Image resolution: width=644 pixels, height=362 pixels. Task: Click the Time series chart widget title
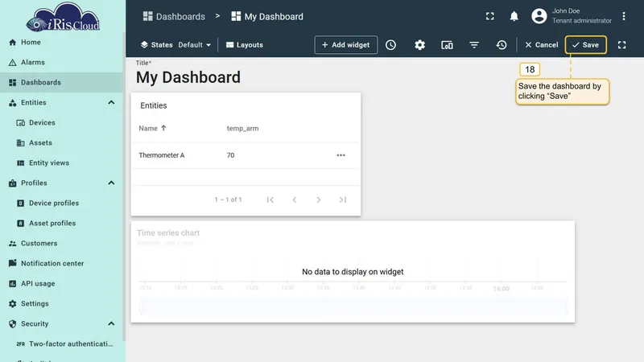click(x=168, y=232)
